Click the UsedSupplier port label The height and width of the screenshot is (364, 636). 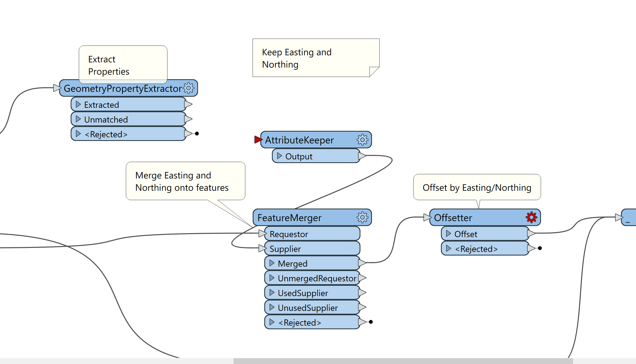303,293
